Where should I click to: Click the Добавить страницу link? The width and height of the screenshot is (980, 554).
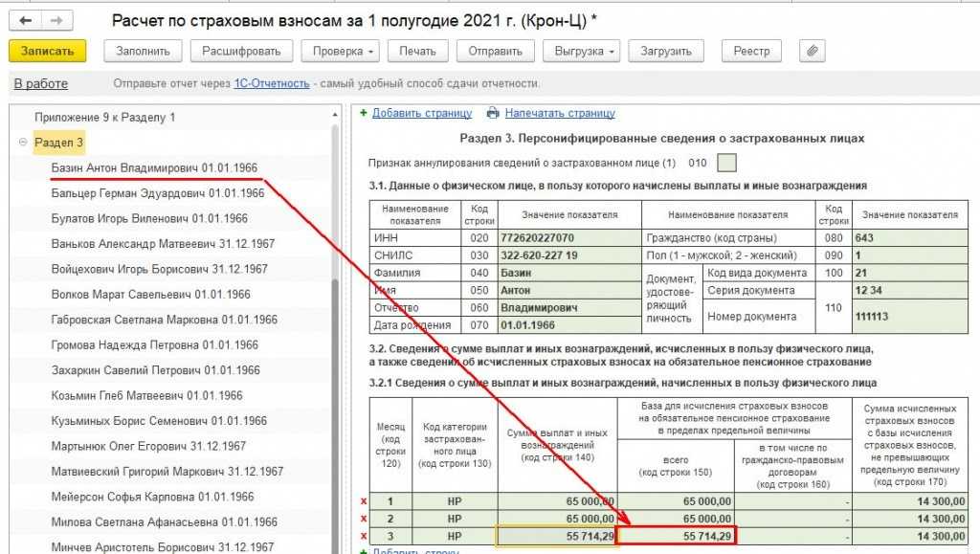coord(422,113)
